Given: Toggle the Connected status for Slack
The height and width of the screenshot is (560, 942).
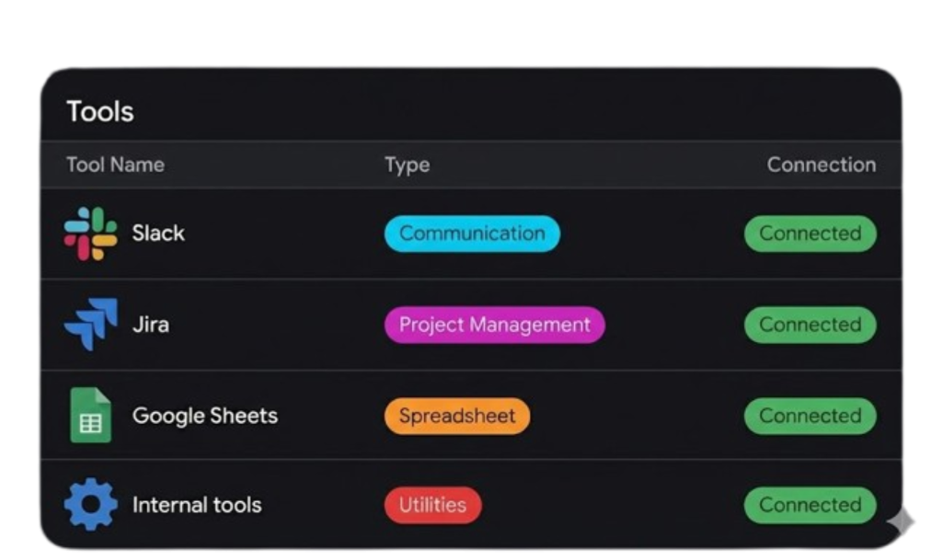Looking at the screenshot, I should coord(810,234).
